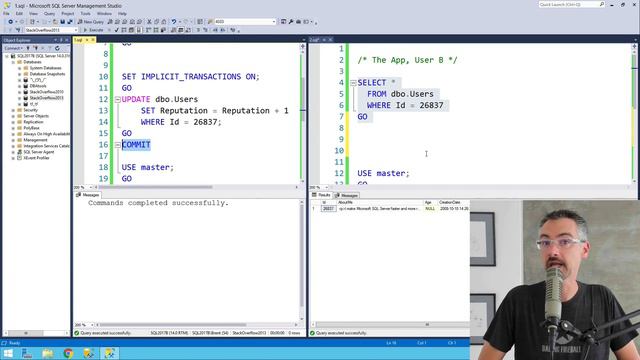Select the DBAtools database
The width and height of the screenshot is (640, 360).
click(x=38, y=86)
